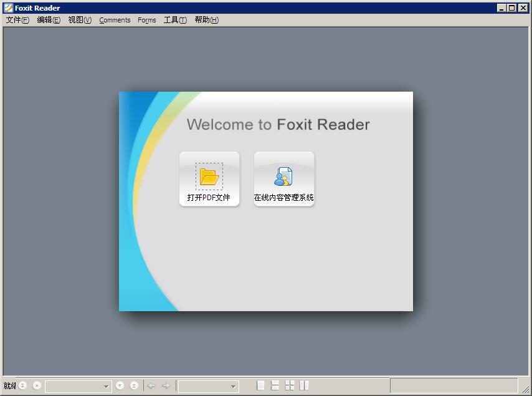Go to previous view with left arrow
Image resolution: width=532 pixels, height=396 pixels.
(150, 385)
